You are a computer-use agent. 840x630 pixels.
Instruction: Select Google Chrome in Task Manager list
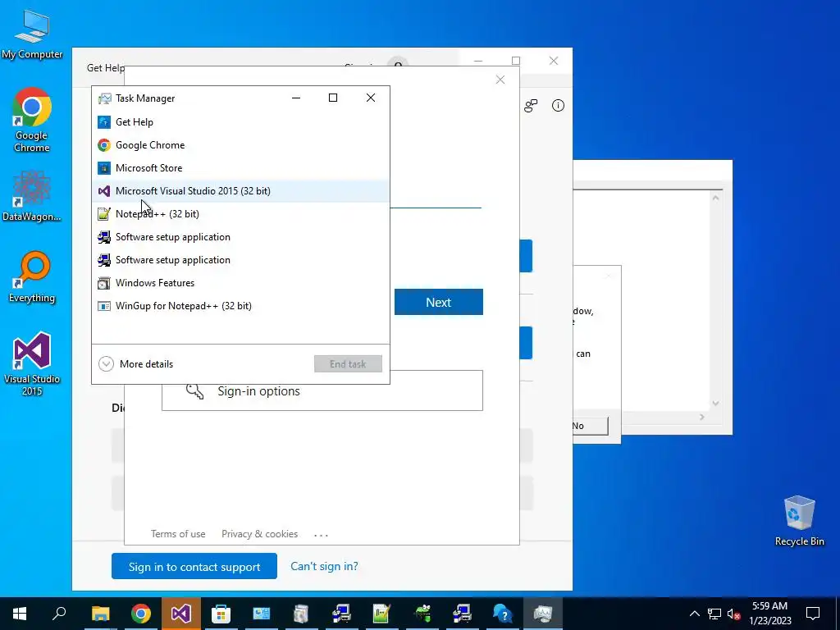pos(240,145)
